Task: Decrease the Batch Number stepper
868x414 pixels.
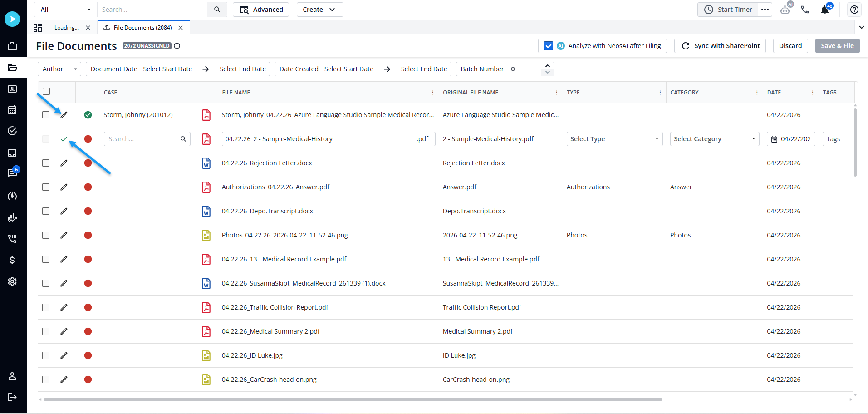Action: coord(548,72)
